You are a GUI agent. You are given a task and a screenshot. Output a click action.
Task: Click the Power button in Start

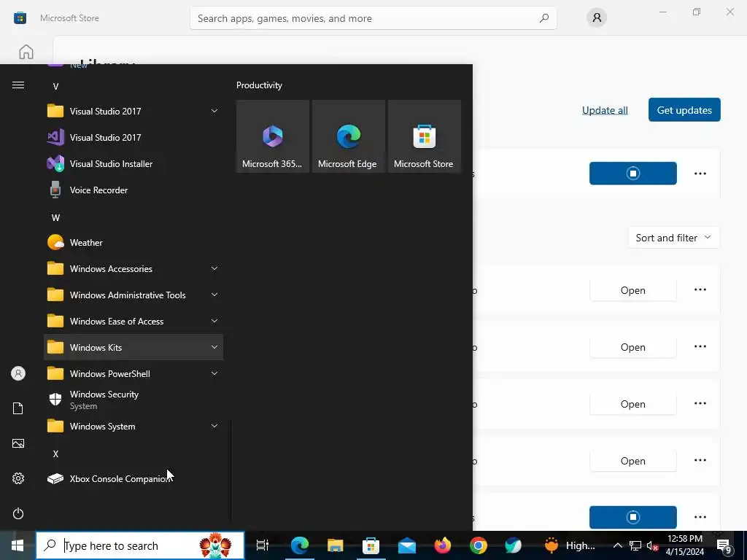coord(18,513)
